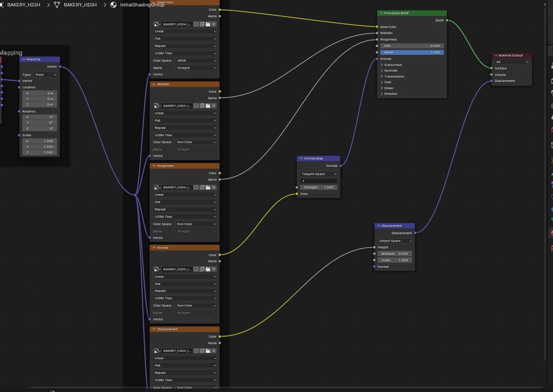Toggle fake user shield on Metallic image
This screenshot has height=392, width=553.
point(196,106)
